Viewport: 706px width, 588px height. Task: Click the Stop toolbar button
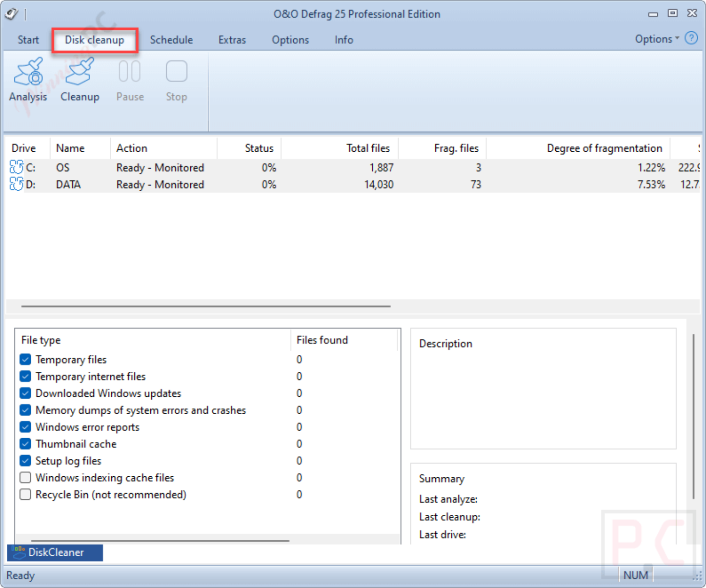pos(176,80)
